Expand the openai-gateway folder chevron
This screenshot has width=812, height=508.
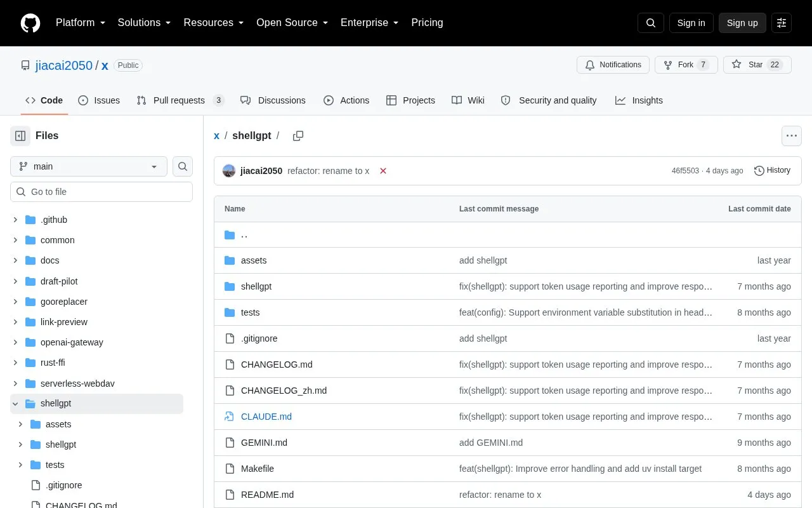tap(15, 342)
